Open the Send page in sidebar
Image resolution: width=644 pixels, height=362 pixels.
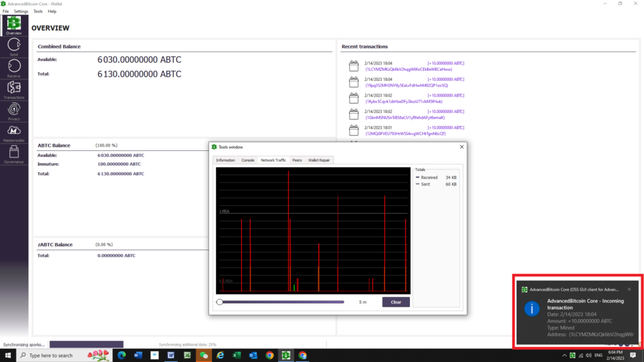tap(14, 47)
